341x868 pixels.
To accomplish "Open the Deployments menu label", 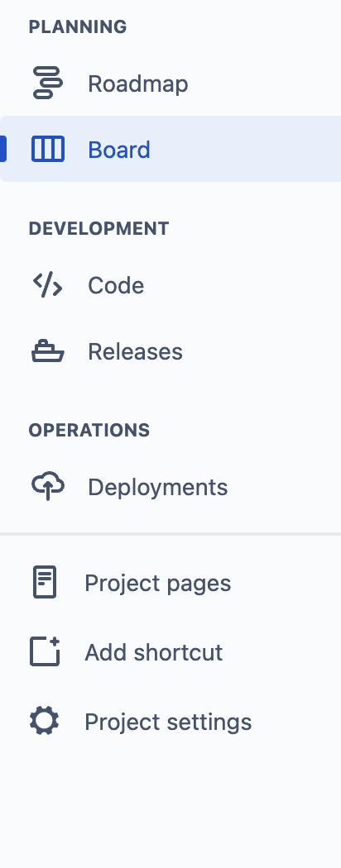I will coord(158,488).
